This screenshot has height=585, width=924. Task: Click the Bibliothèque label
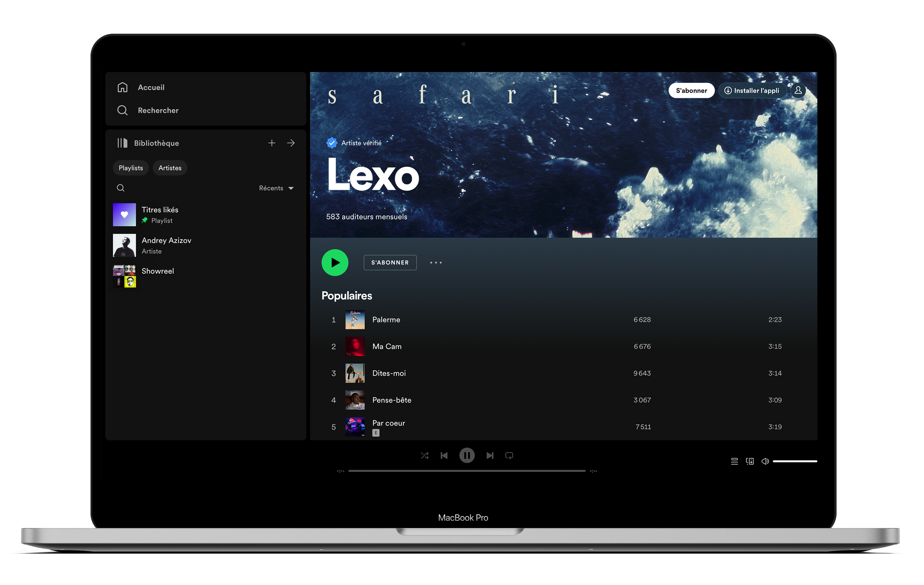pyautogui.click(x=157, y=143)
